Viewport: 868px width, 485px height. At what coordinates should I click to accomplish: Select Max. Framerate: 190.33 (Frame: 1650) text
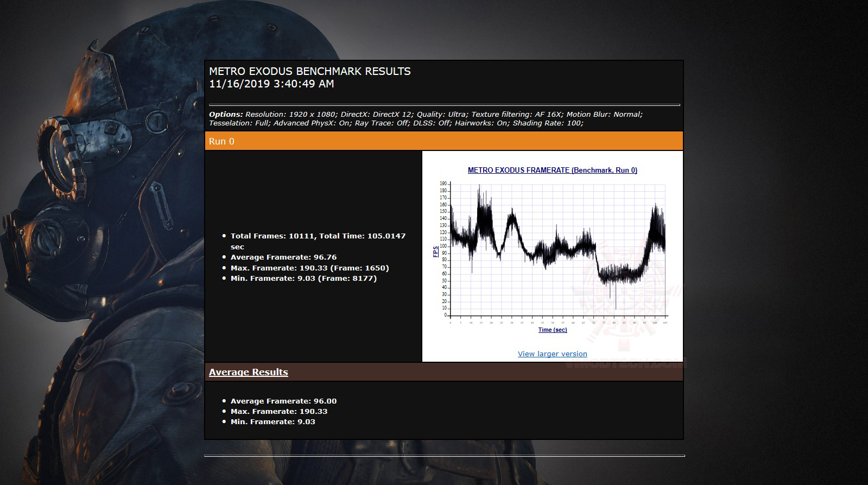pos(310,268)
